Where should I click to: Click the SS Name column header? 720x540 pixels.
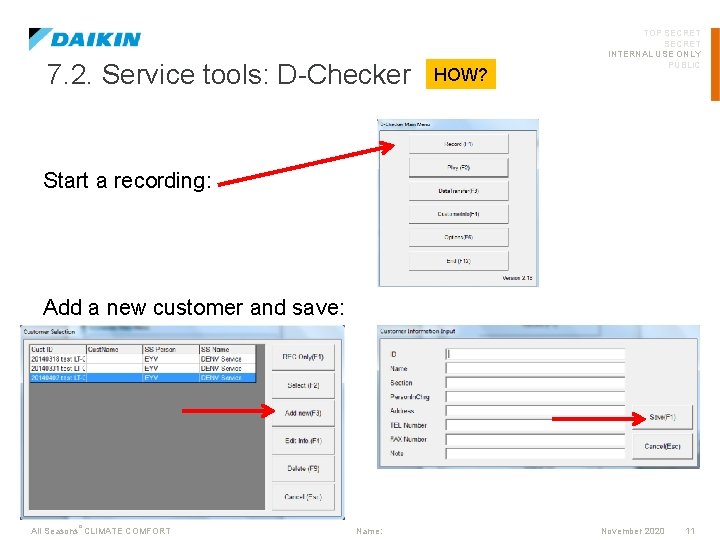click(227, 349)
